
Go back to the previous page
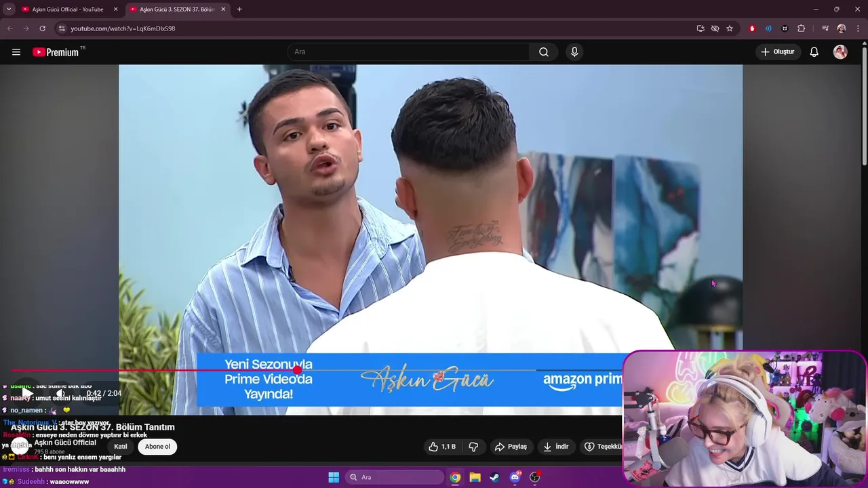10,28
